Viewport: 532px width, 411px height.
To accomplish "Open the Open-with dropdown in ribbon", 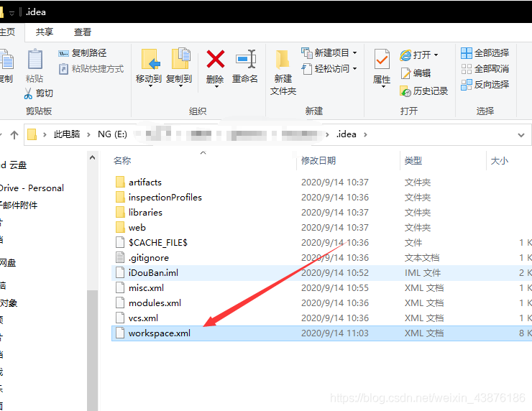I will 436,55.
